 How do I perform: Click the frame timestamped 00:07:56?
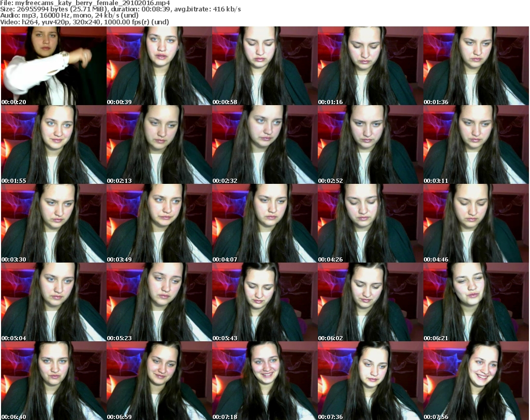coord(476,381)
